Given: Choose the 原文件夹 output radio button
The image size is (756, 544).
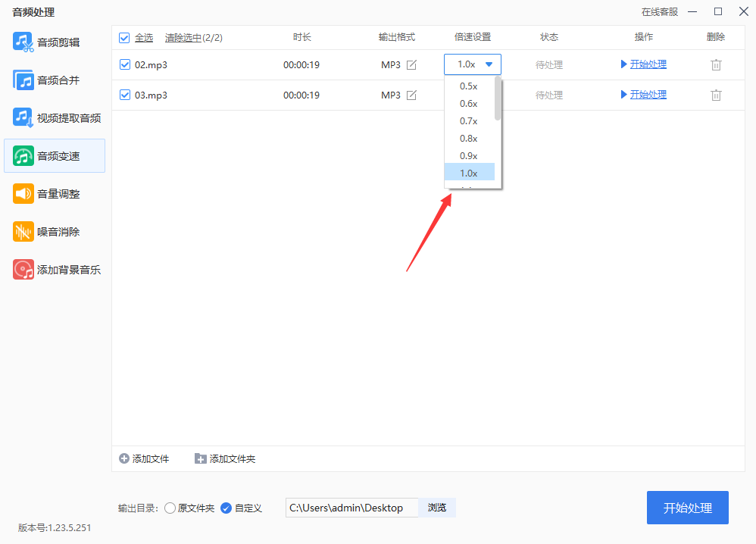Looking at the screenshot, I should pyautogui.click(x=170, y=508).
